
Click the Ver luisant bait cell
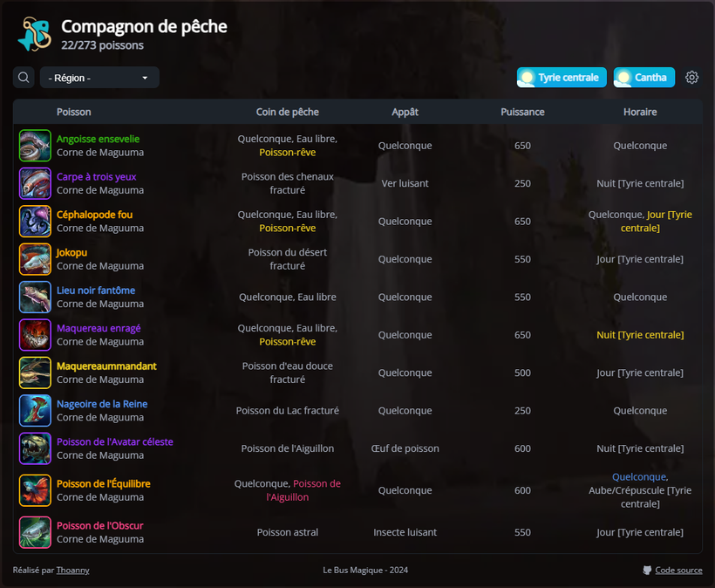[x=405, y=183]
